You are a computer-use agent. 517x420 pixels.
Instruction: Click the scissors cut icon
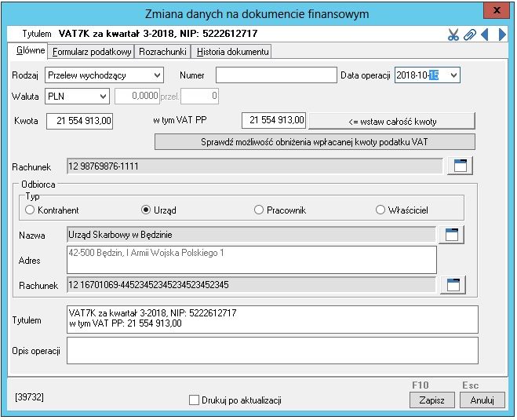click(x=453, y=35)
